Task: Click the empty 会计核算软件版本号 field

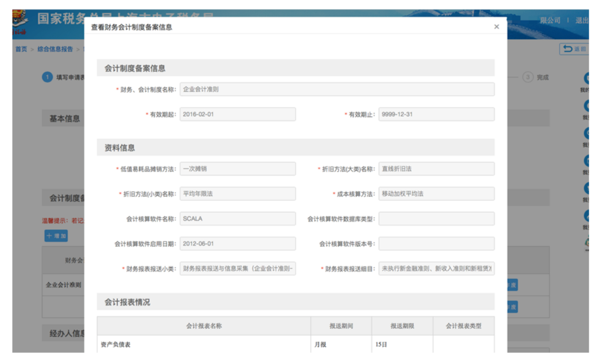Action: click(x=436, y=244)
